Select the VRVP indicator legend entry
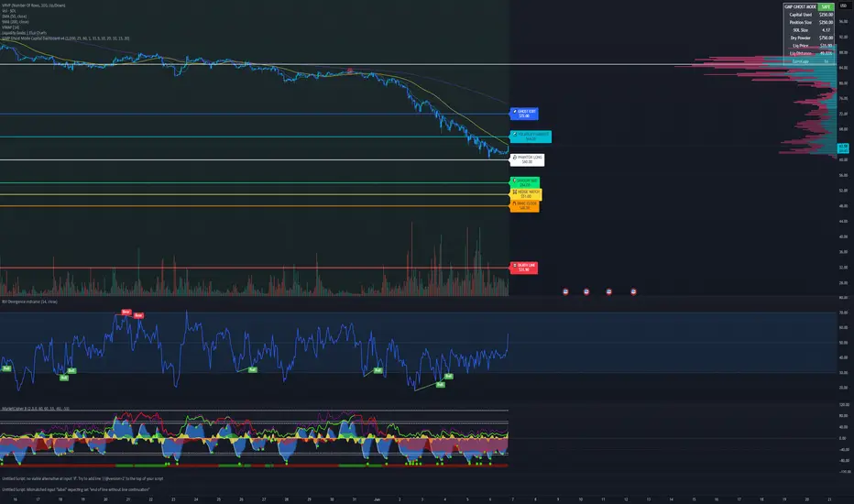 tap(33, 5)
